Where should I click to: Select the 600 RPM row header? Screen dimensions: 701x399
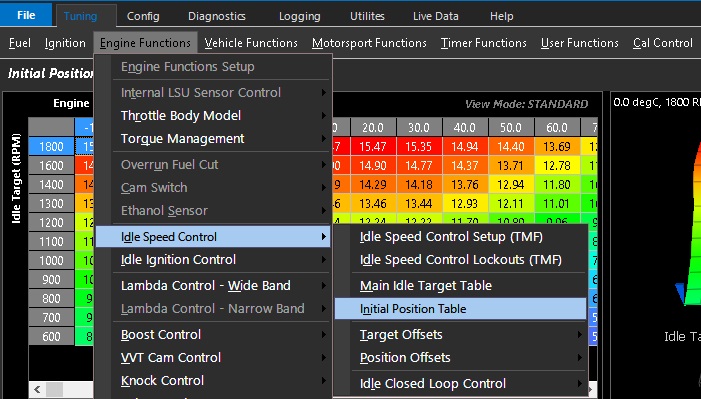coord(51,336)
